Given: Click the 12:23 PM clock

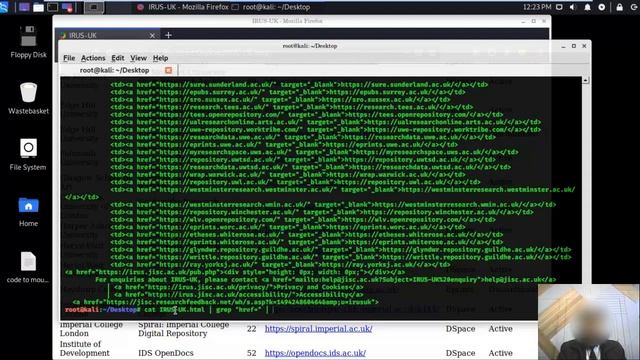Looking at the screenshot, I should click(537, 7).
